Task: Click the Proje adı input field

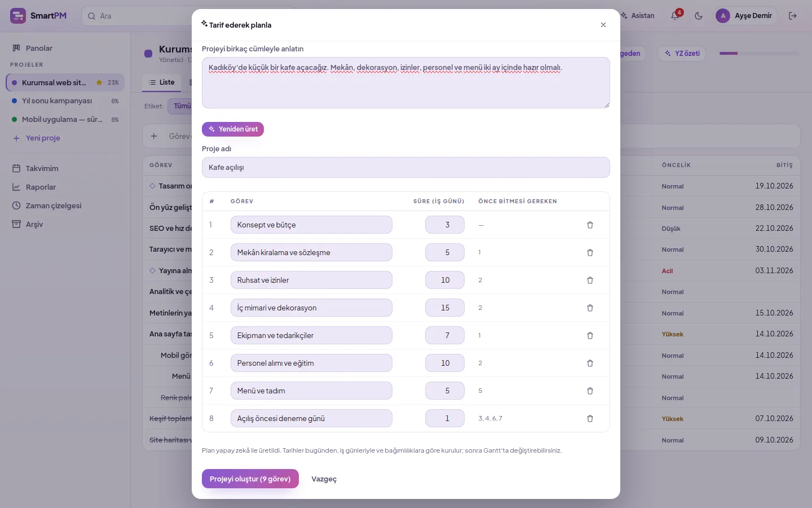Action: (406, 168)
